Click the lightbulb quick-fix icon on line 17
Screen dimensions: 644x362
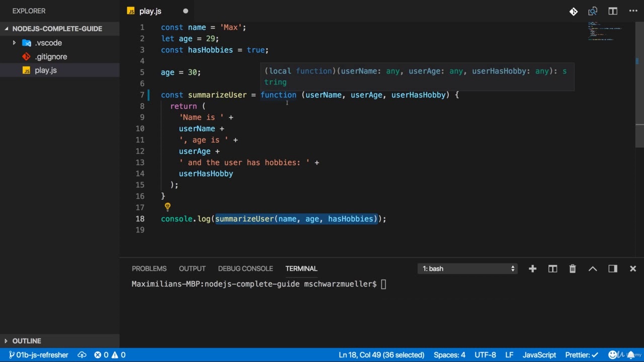point(168,207)
